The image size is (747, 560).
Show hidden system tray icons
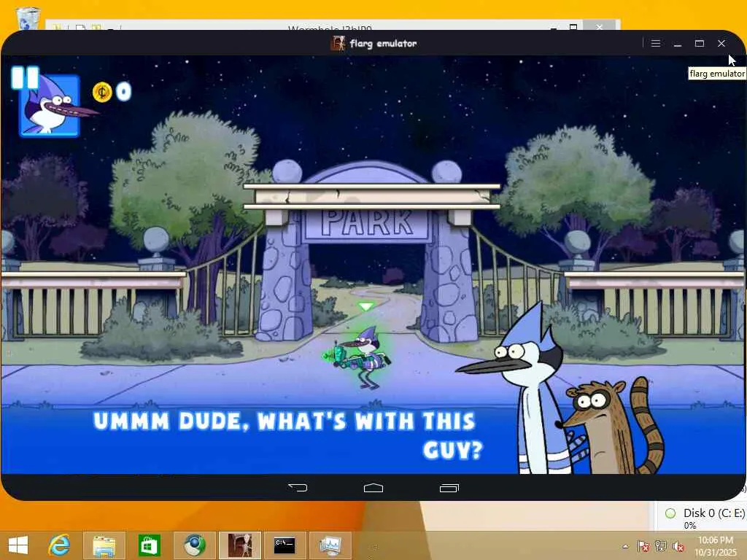pos(625,546)
